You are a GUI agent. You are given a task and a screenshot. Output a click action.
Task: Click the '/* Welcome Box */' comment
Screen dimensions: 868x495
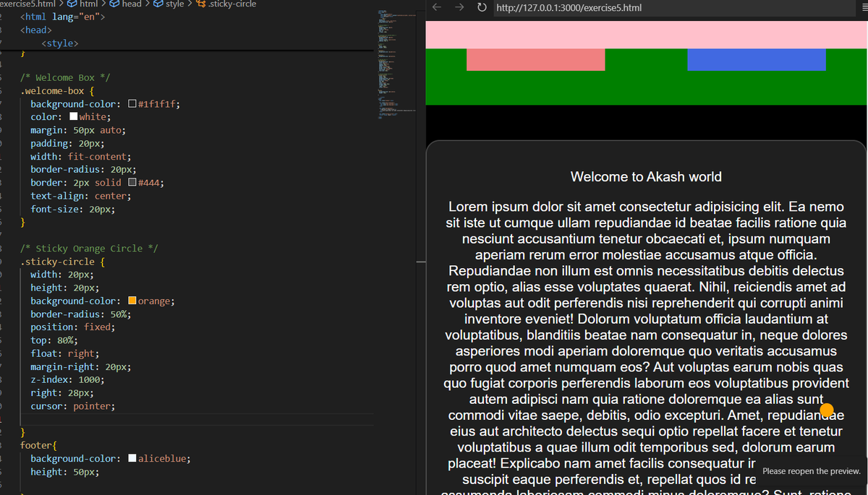[65, 77]
